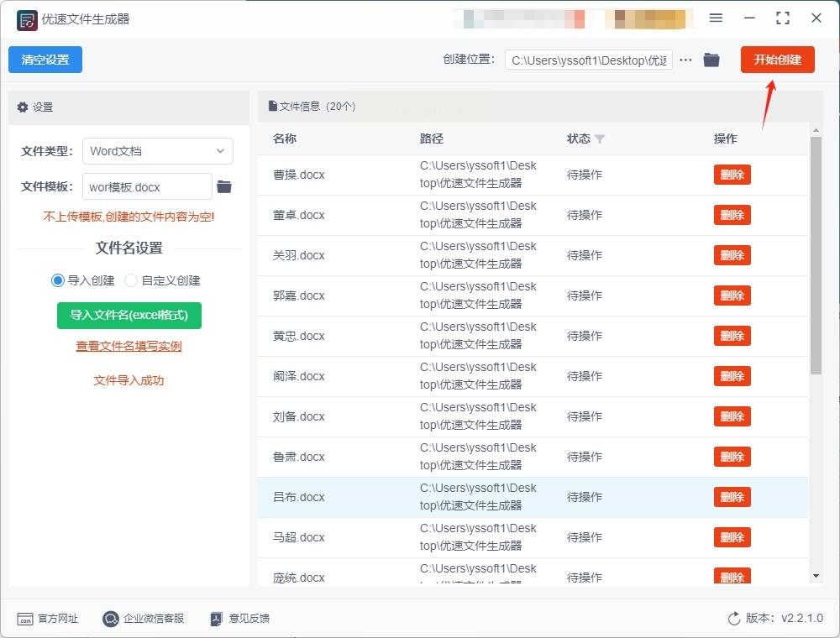Click 导入文件名(excel格式) green button
The height and width of the screenshot is (638, 840).
(x=129, y=316)
